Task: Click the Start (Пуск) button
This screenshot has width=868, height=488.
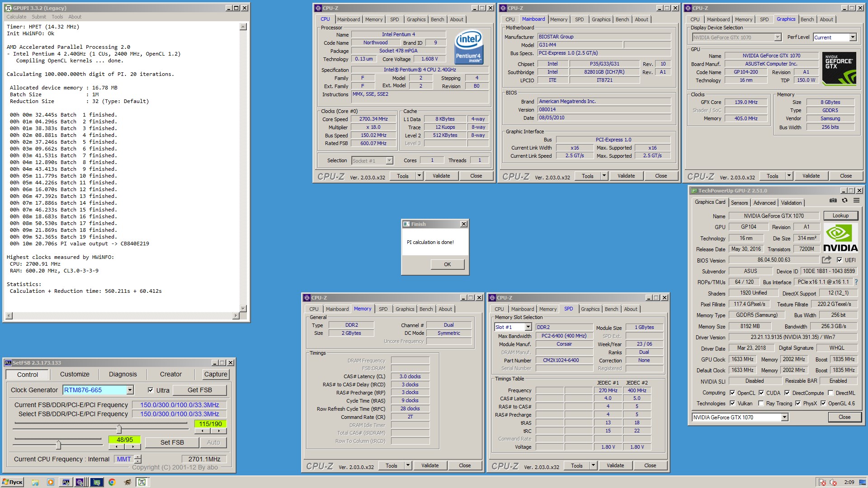Action: point(13,482)
